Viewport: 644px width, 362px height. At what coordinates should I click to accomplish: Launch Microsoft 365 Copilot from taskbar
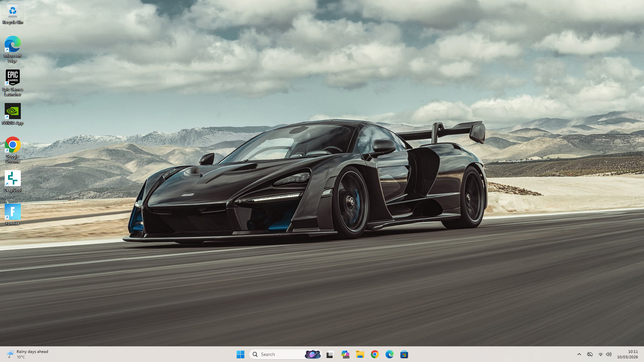[x=345, y=354]
